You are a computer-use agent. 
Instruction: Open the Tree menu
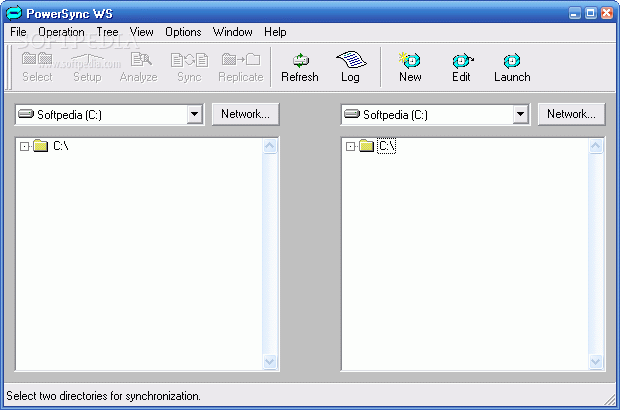(x=108, y=32)
